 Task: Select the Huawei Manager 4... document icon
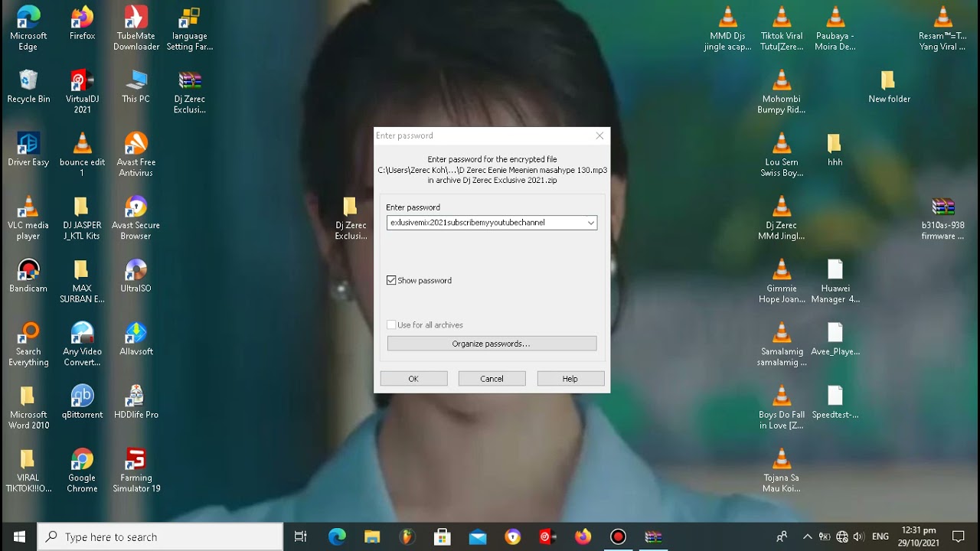(835, 282)
